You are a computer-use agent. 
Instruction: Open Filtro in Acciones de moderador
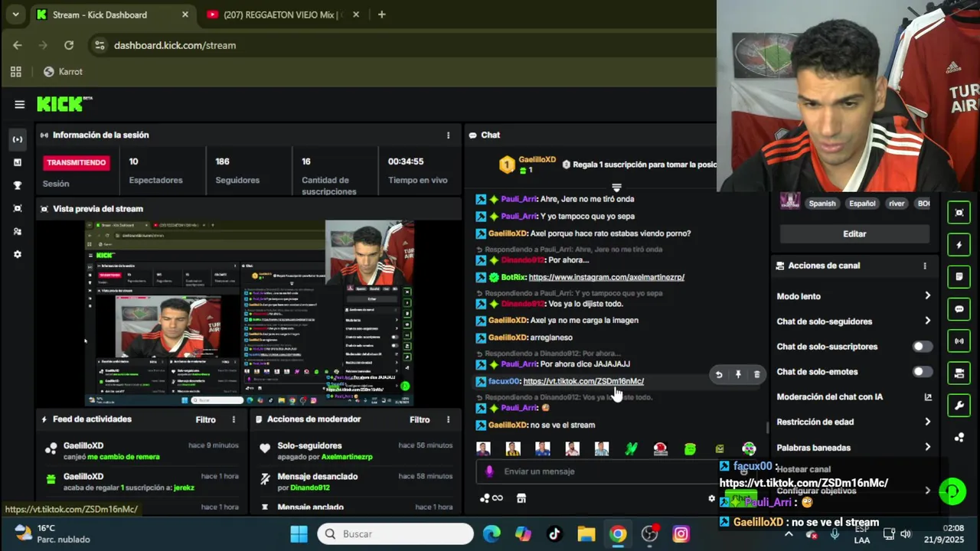click(x=420, y=419)
